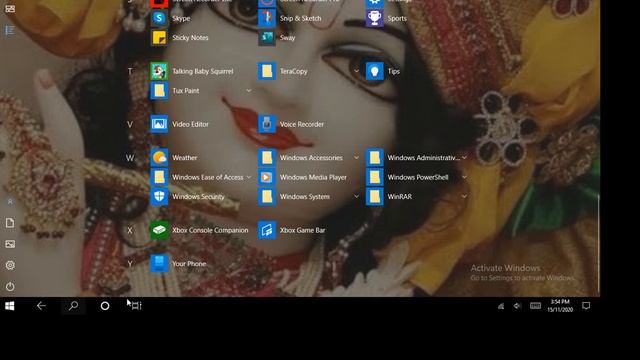Open Action Center notifications icon

click(x=586, y=306)
